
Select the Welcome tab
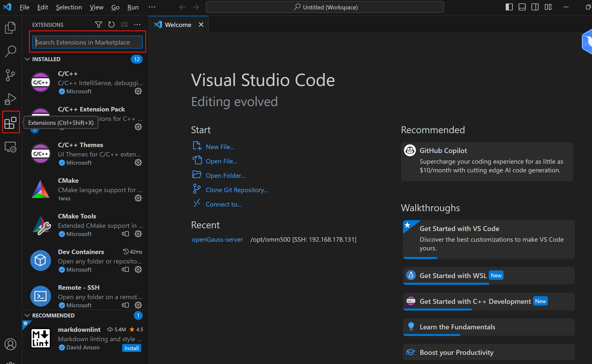pos(178,25)
